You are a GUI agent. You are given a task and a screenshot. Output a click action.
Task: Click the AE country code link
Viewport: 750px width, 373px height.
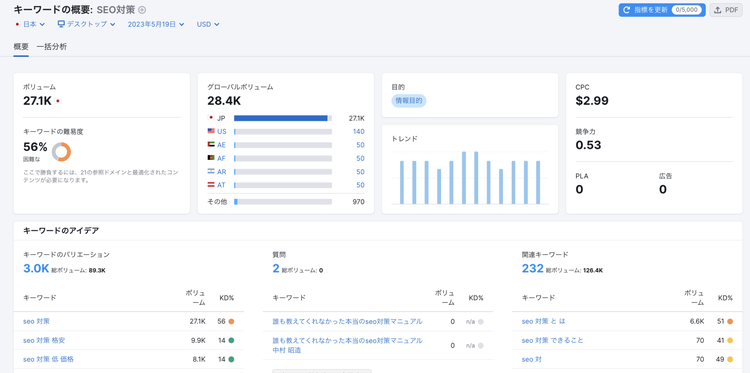tap(221, 145)
